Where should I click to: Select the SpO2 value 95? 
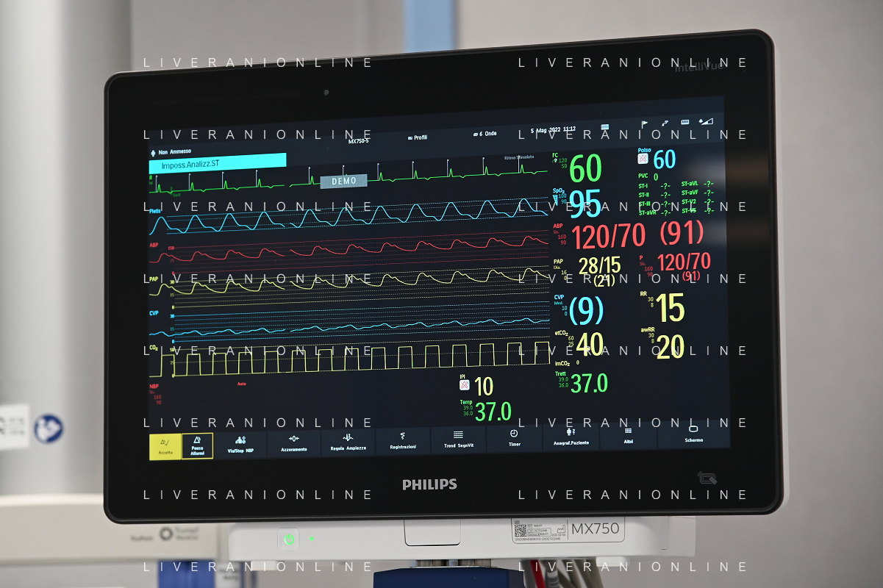[586, 204]
